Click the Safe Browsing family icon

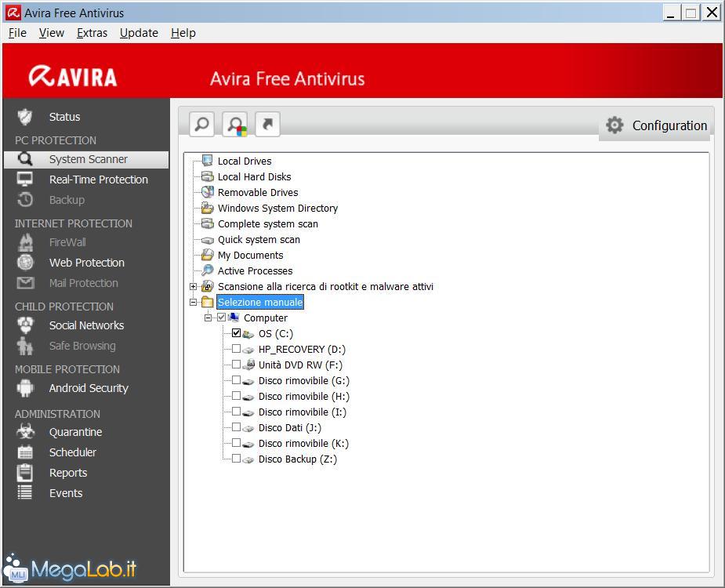[25, 346]
